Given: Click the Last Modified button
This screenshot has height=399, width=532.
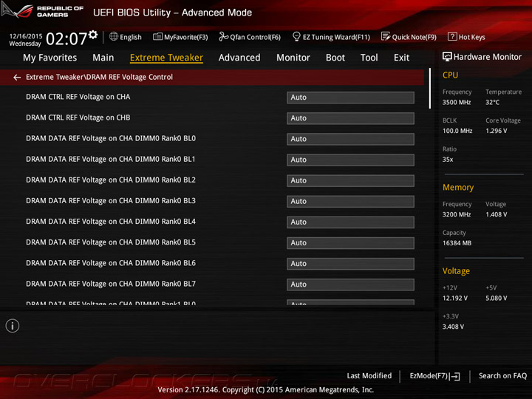Looking at the screenshot, I should pos(369,375).
